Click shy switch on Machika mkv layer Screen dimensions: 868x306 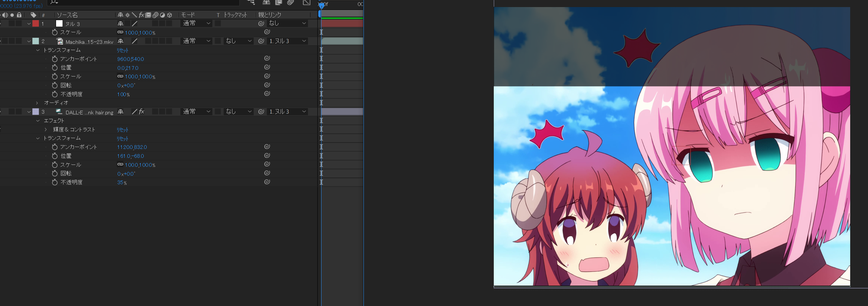[x=120, y=41]
